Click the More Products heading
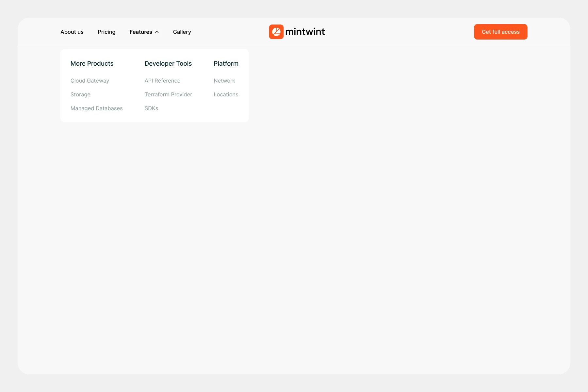Viewport: 588px width, 392px height. click(x=92, y=64)
